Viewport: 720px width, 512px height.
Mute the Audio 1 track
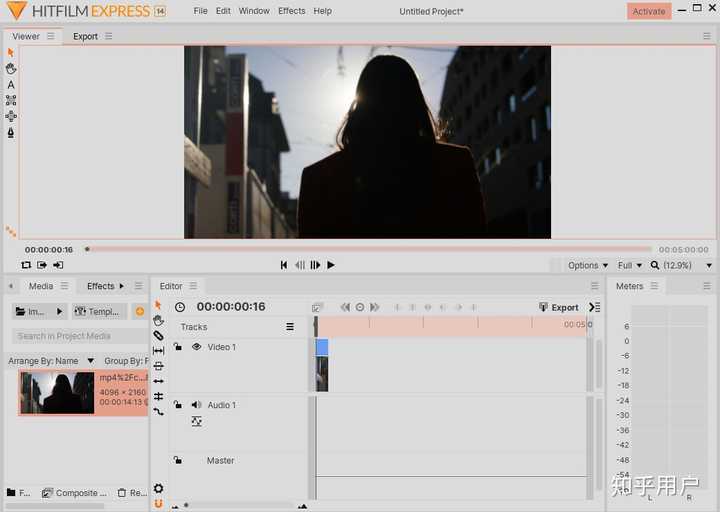tap(196, 405)
